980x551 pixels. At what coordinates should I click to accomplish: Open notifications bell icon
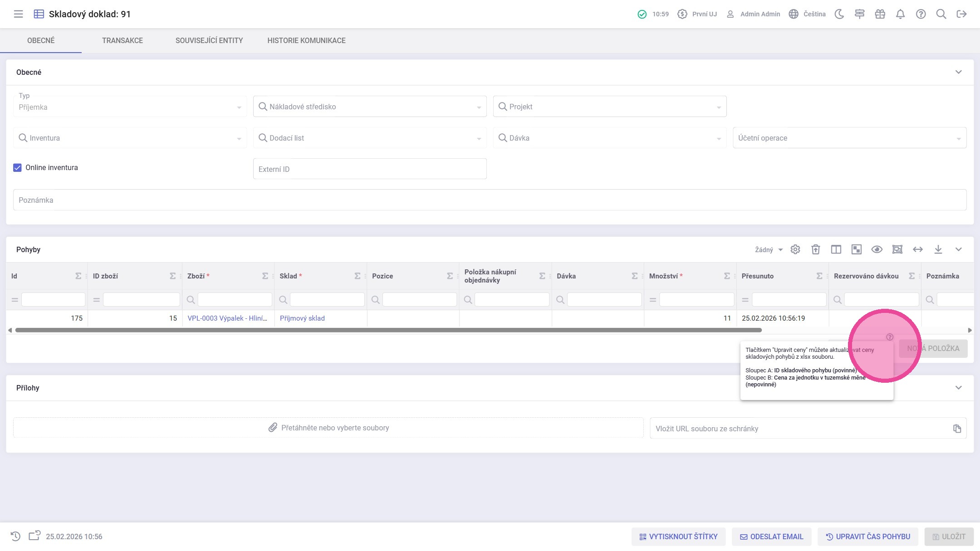(x=900, y=14)
